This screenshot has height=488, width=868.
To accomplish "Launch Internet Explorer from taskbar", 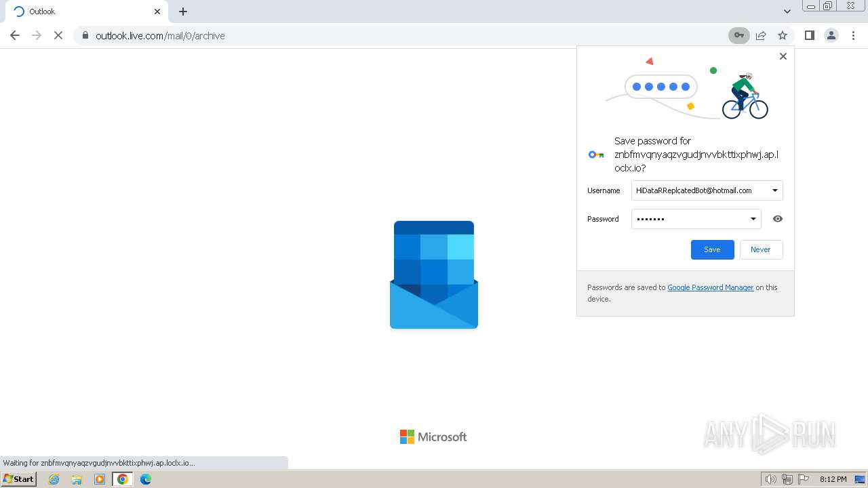I will click(54, 479).
